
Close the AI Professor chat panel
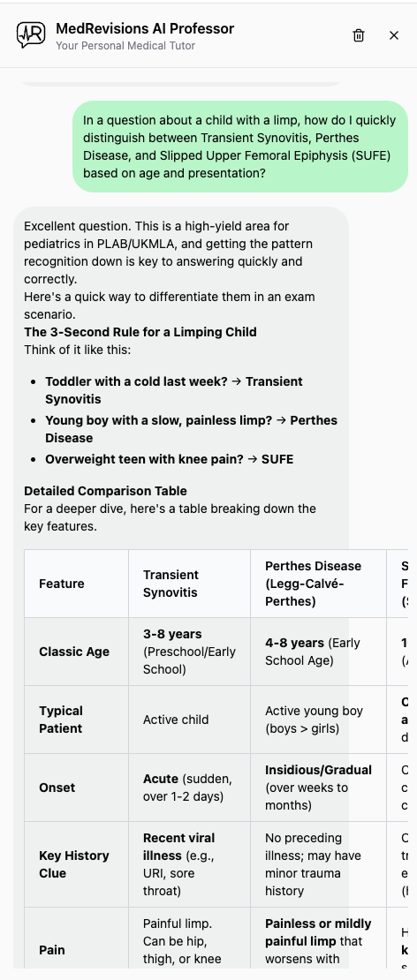[x=394, y=35]
